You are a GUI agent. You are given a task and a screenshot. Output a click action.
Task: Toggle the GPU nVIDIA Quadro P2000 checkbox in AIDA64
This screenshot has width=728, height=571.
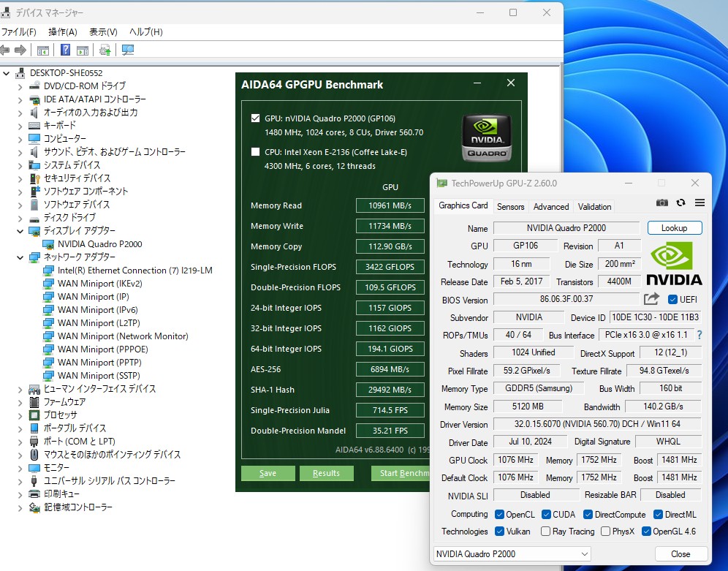coord(255,118)
